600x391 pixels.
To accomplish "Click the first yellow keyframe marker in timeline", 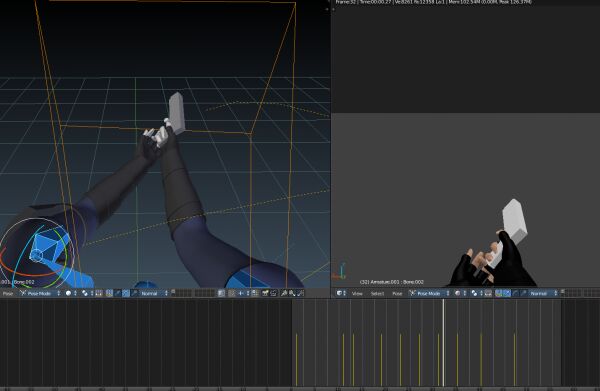I will (x=297, y=360).
